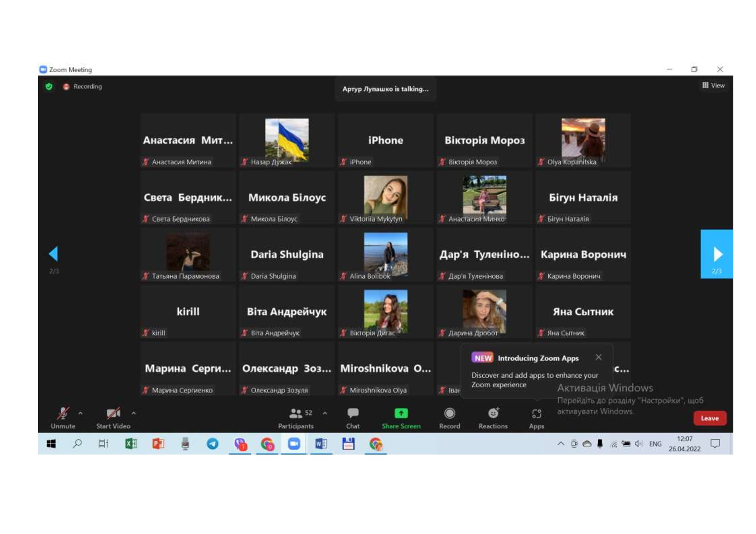756x534 pixels.
Task: Go to previous gallery page
Action: tap(54, 254)
